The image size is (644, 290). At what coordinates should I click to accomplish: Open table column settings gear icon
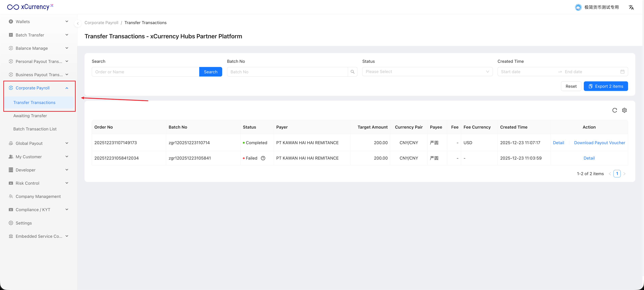point(624,110)
